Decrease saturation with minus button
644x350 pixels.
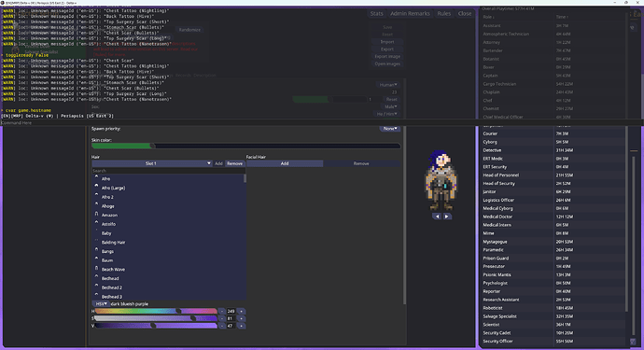(222, 318)
